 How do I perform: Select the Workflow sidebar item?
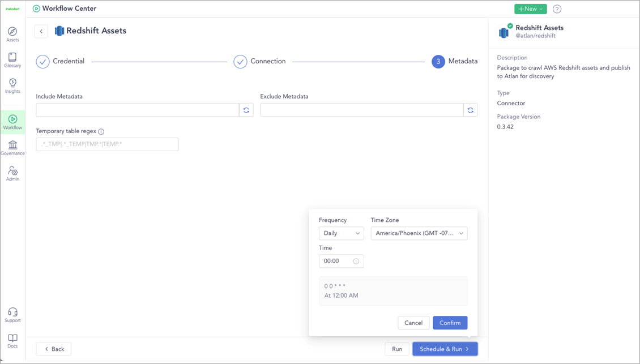click(12, 122)
